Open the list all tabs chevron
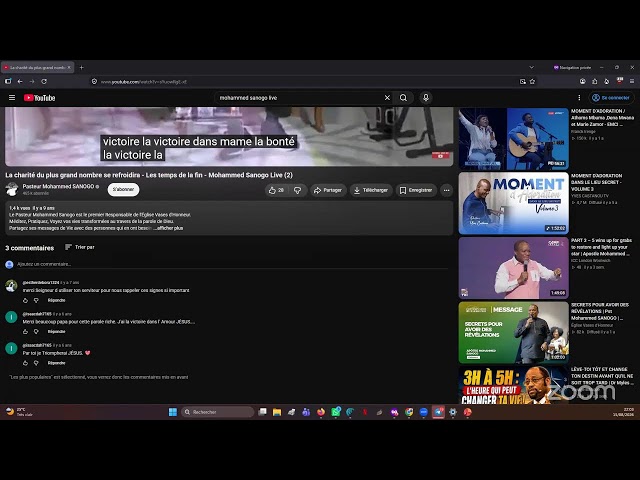Image resolution: width=640 pixels, height=480 pixels. [531, 67]
